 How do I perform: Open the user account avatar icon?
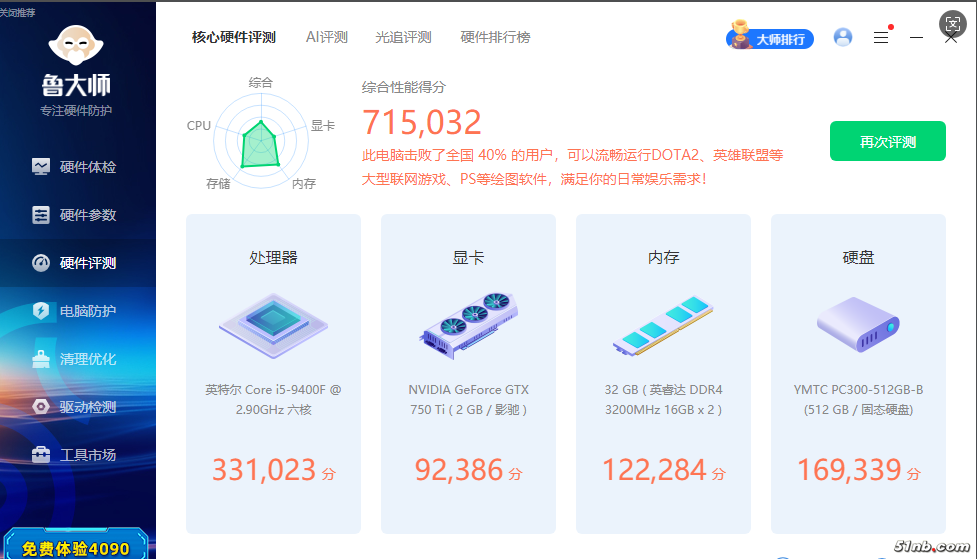click(x=843, y=37)
